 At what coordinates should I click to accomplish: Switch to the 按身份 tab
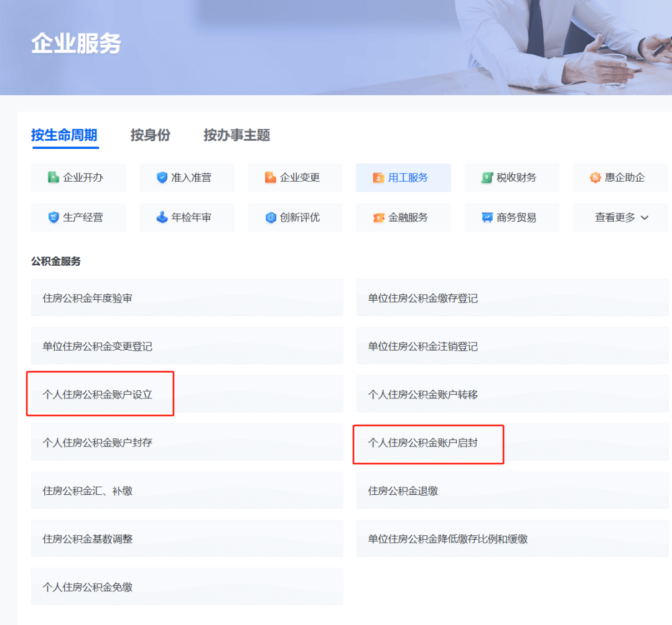coord(150,135)
